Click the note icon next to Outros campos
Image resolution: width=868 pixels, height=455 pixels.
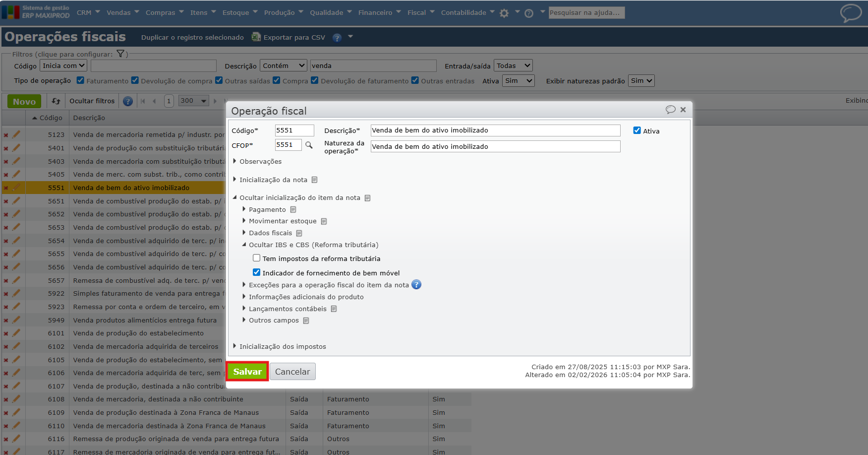(x=306, y=321)
